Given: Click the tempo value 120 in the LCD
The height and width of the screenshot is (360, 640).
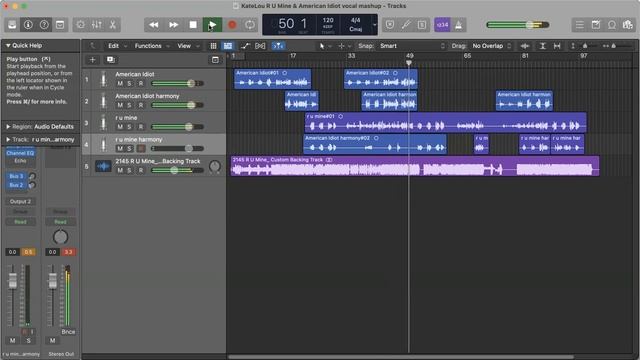Looking at the screenshot, I should click(328, 20).
